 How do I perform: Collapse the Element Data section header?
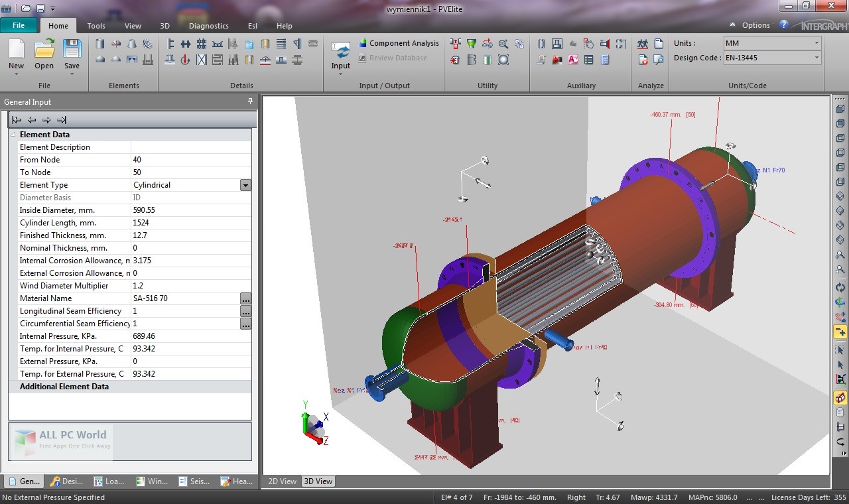tap(13, 134)
